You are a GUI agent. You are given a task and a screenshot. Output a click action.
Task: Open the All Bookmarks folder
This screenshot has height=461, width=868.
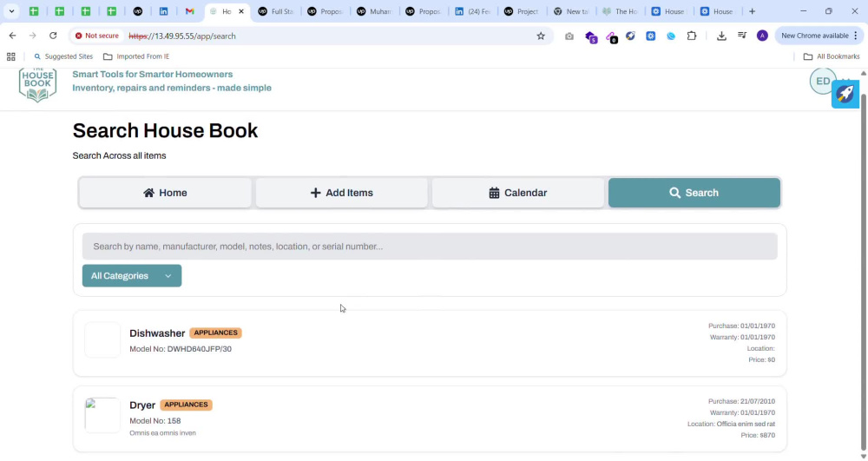832,56
